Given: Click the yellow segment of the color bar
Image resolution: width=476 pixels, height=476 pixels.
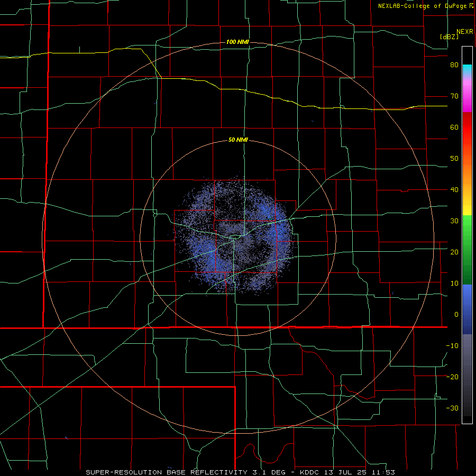Looking at the screenshot, I should click(467, 206).
